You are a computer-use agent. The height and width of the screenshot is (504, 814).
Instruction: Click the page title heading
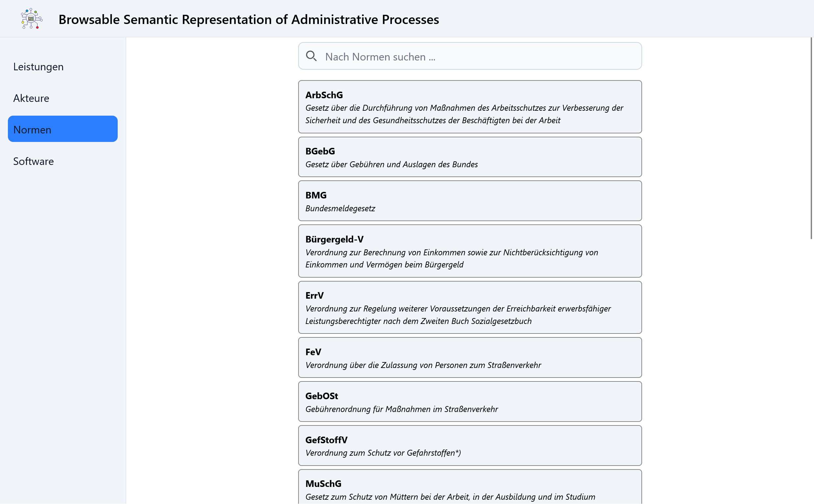point(249,19)
